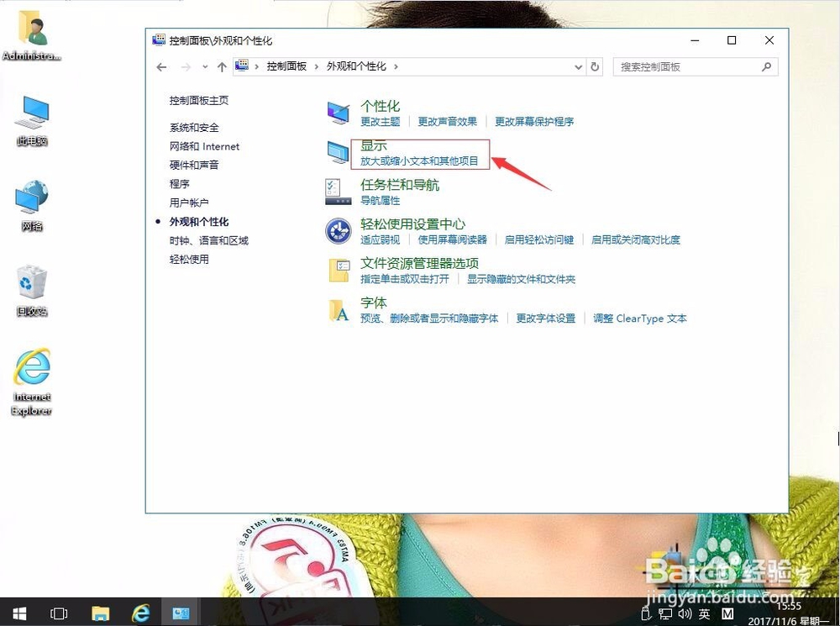Select the Recycle Bin (回收站) desktop icon
The height and width of the screenshot is (626, 840).
click(x=32, y=291)
